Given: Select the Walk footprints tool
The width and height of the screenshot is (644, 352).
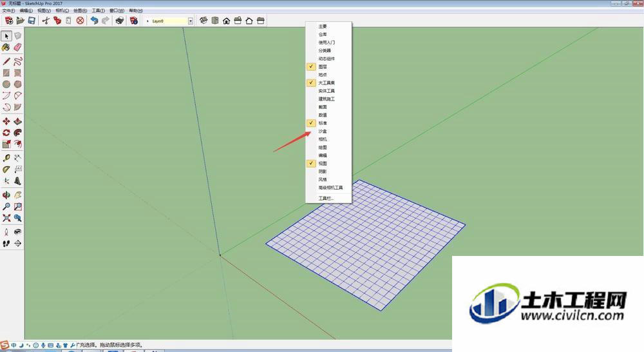Looking at the screenshot, I should (x=6, y=244).
